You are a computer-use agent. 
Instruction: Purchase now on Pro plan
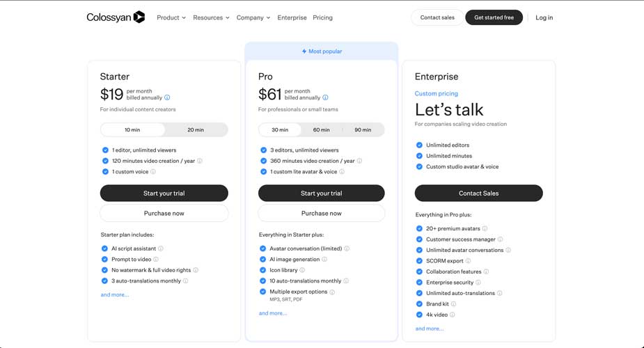321,214
